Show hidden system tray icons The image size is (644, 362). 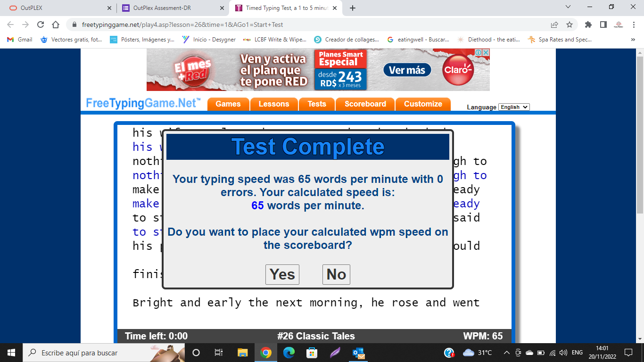506,353
